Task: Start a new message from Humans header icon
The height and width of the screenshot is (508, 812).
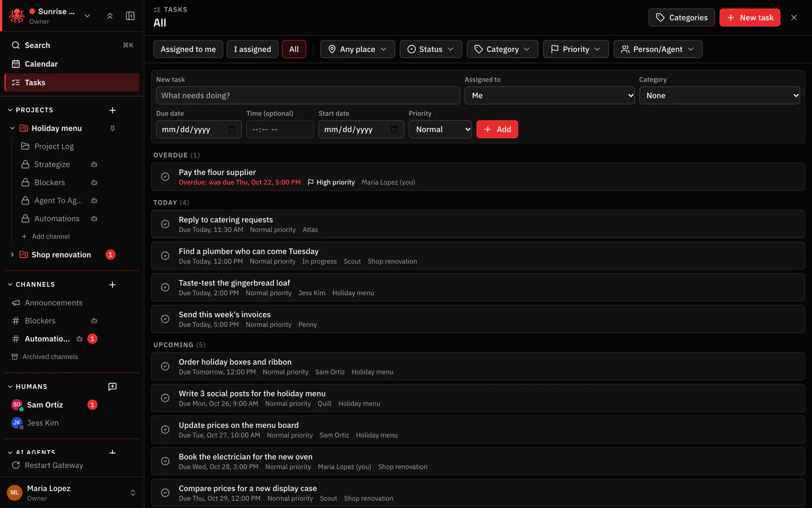Action: 113,387
